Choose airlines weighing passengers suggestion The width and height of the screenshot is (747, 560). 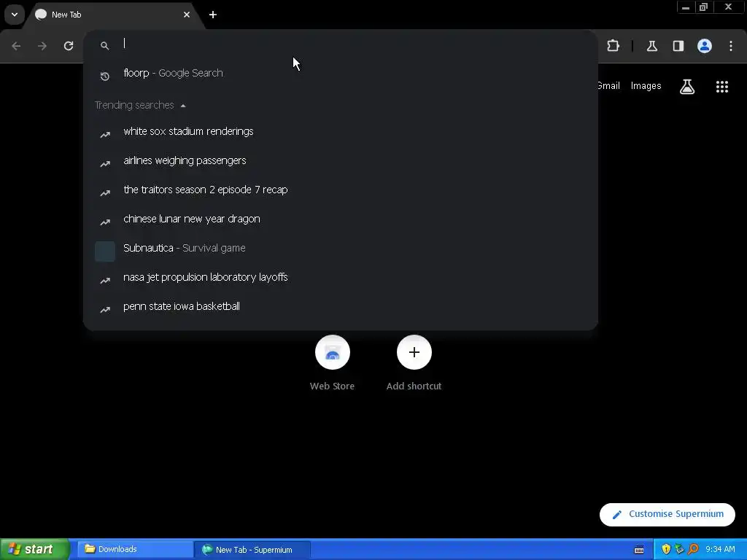(x=341, y=160)
